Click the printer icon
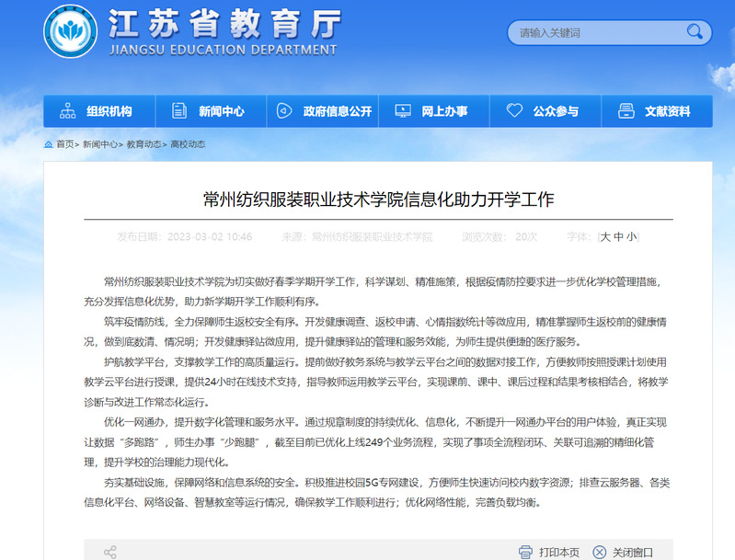This screenshot has width=735, height=560. [525, 552]
